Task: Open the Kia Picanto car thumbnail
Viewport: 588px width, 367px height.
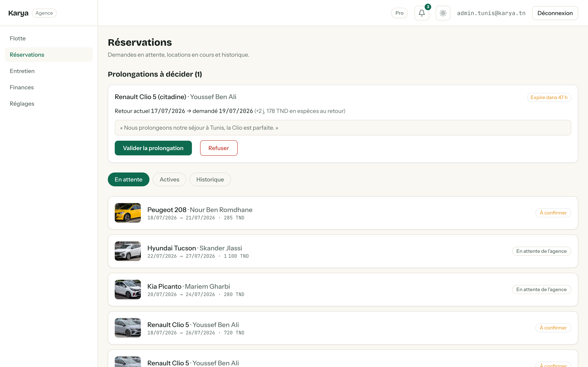Action: (128, 290)
